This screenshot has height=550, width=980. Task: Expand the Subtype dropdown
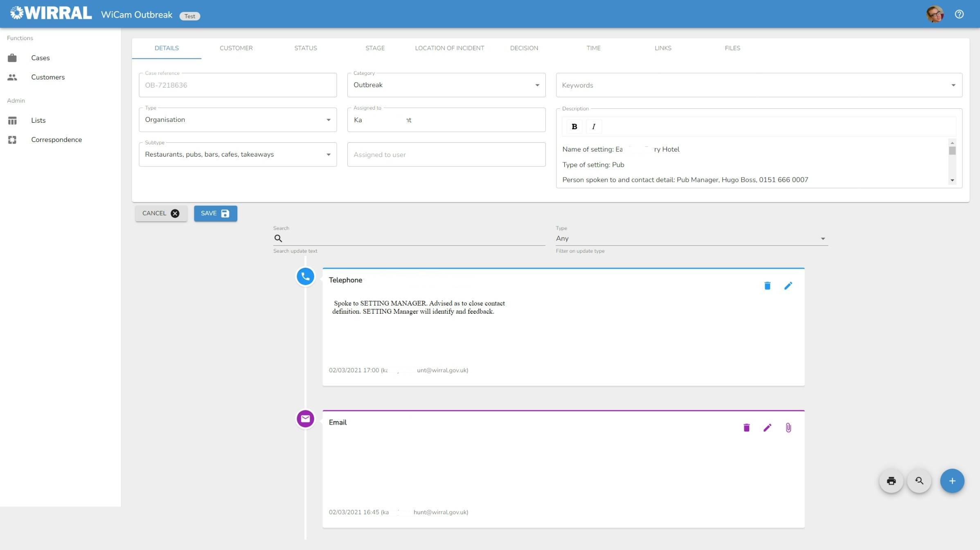[238, 155]
